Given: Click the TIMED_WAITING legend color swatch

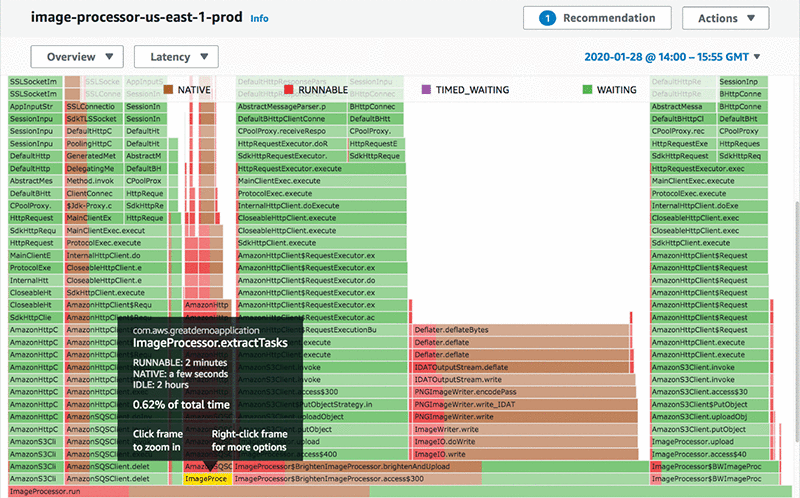Looking at the screenshot, I should pyautogui.click(x=427, y=90).
